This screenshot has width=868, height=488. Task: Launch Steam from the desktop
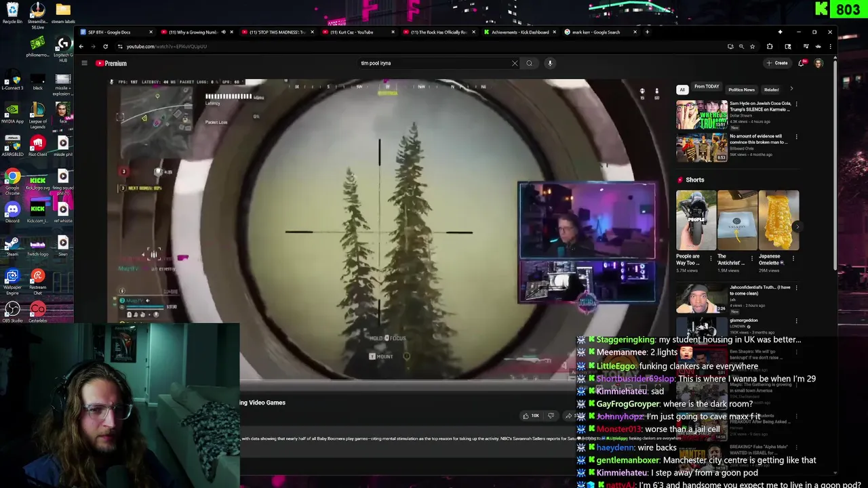12,246
